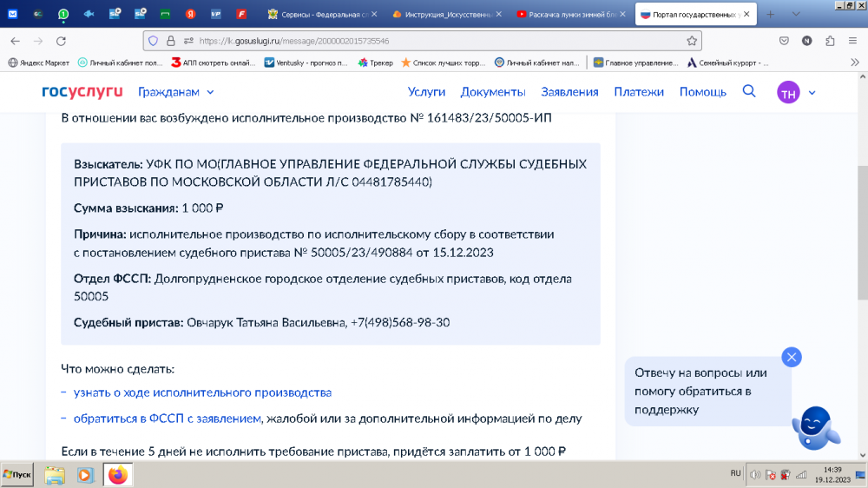This screenshot has height=488, width=868.
Task: Expand the Гражданам dropdown
Action: point(176,92)
